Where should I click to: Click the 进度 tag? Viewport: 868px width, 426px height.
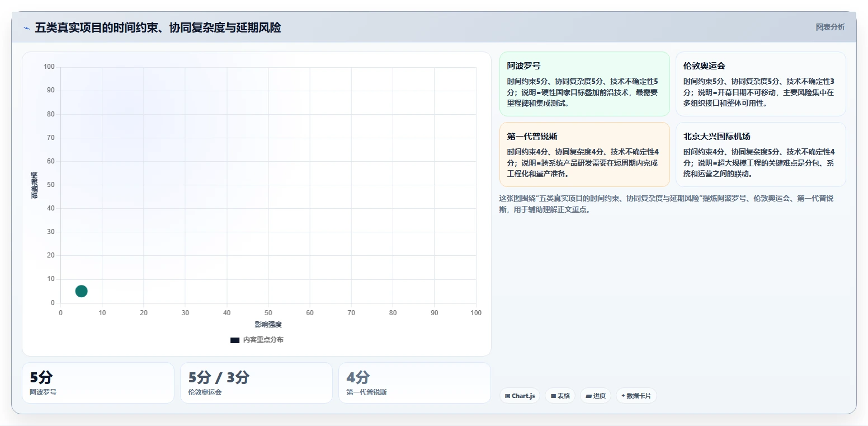pos(596,396)
